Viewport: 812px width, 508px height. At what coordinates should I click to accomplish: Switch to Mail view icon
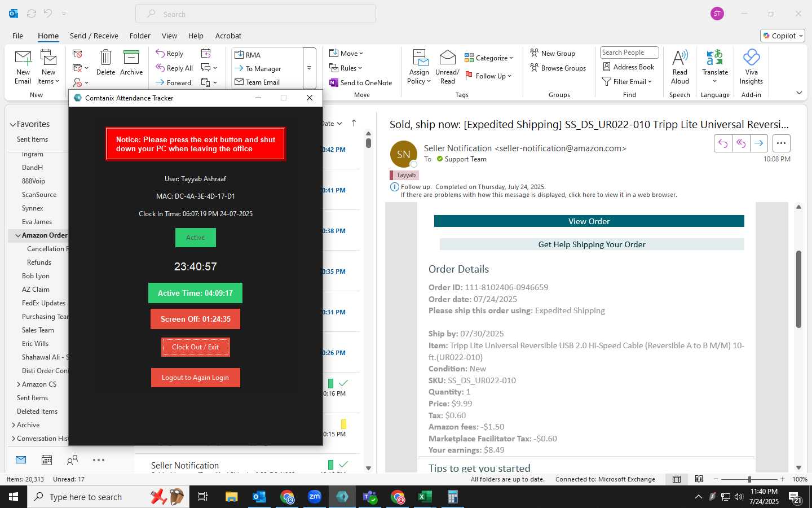21,460
